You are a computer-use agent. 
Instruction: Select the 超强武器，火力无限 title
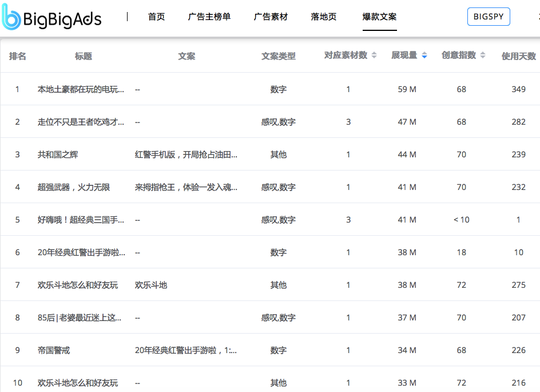tap(74, 187)
